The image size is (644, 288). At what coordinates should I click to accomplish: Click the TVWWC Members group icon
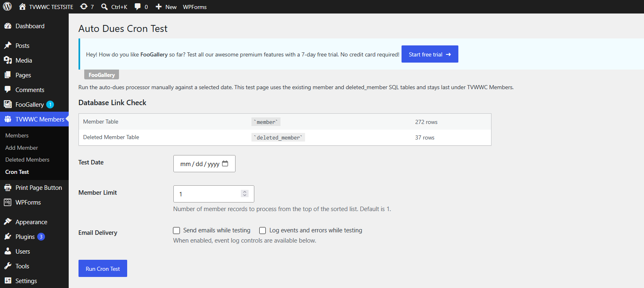8,119
